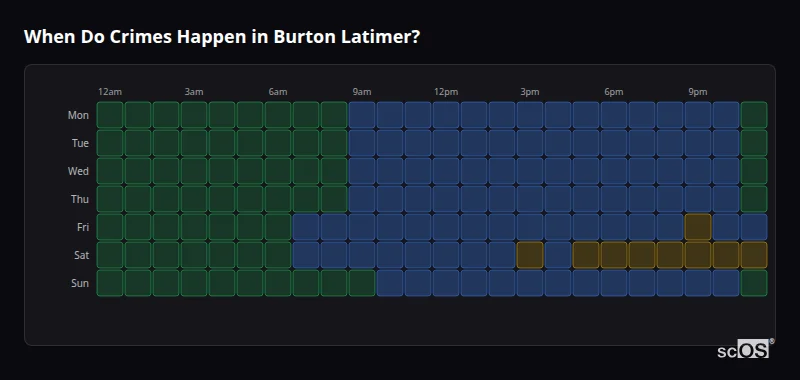The height and width of the screenshot is (380, 800).
Task: Click the 6am column header
Action: (278, 92)
